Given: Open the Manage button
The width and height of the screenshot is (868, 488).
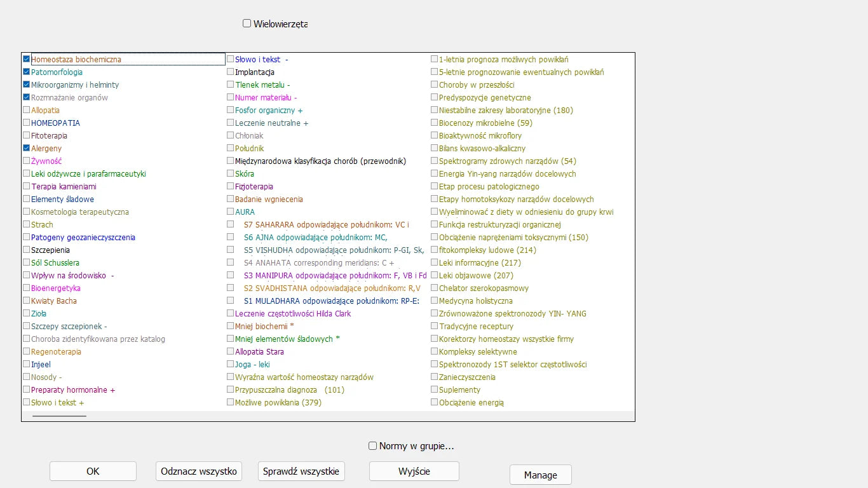Looking at the screenshot, I should click(540, 475).
